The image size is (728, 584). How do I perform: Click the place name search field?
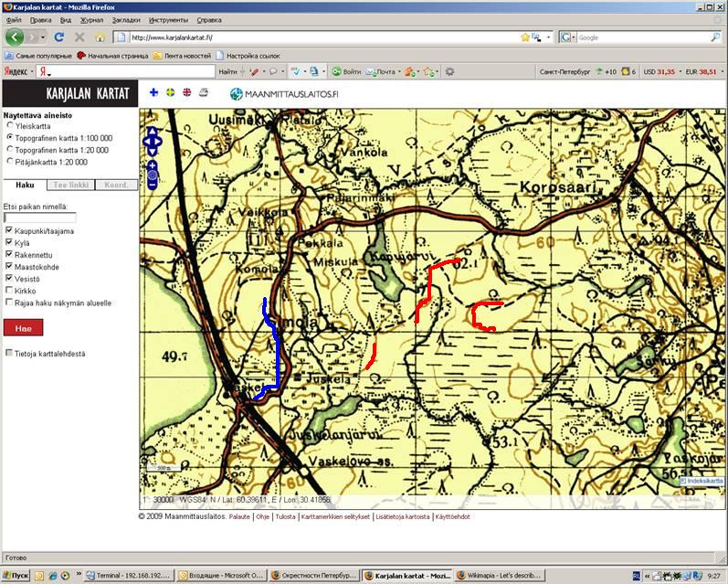click(39, 218)
